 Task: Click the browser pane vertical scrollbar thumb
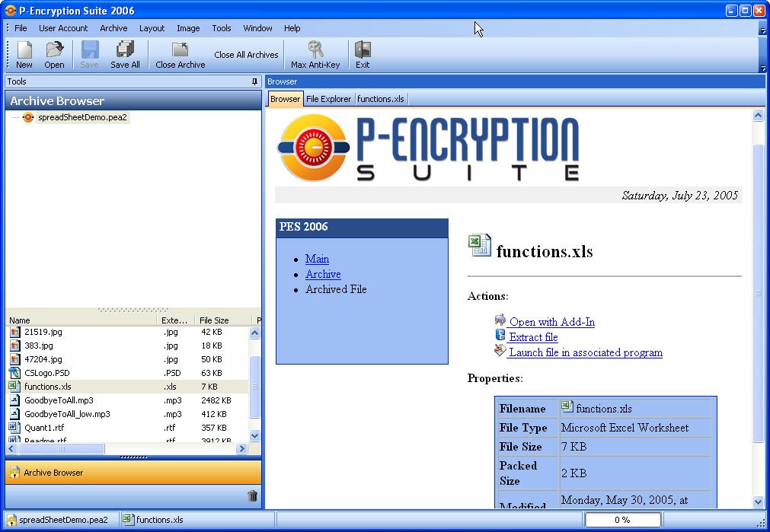point(759,293)
